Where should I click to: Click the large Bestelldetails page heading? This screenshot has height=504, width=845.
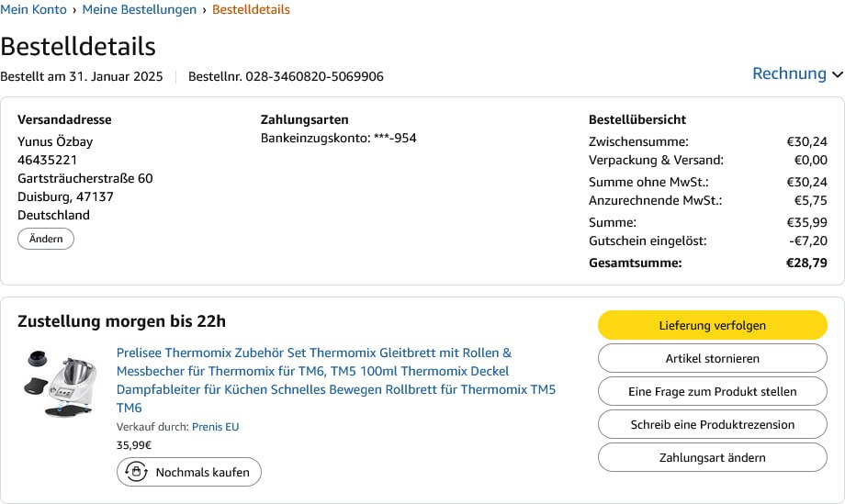pos(78,46)
